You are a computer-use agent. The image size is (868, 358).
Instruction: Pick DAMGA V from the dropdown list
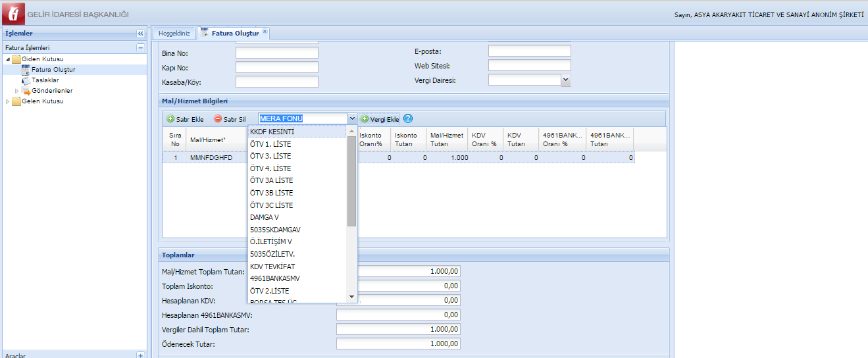click(x=265, y=217)
